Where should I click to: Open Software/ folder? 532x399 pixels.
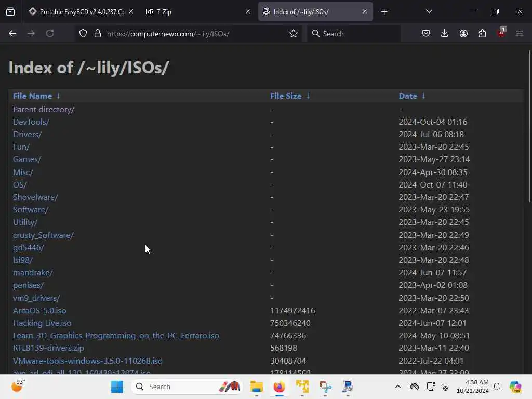coord(31,210)
